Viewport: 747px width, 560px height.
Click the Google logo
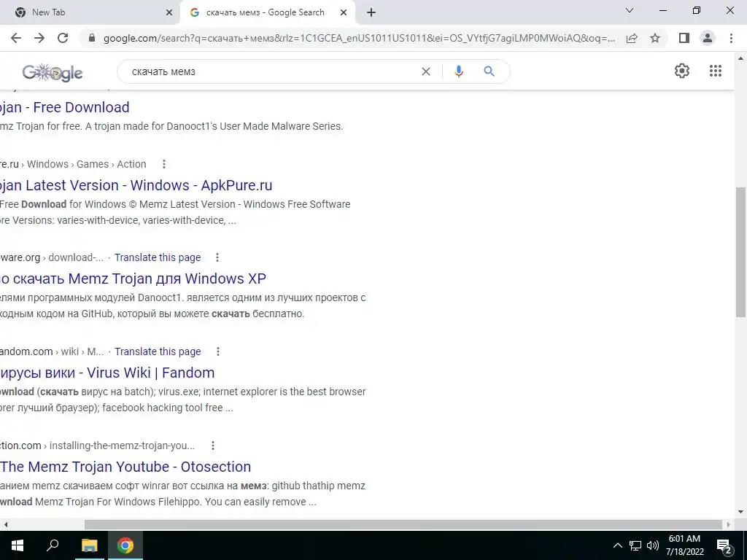point(53,72)
